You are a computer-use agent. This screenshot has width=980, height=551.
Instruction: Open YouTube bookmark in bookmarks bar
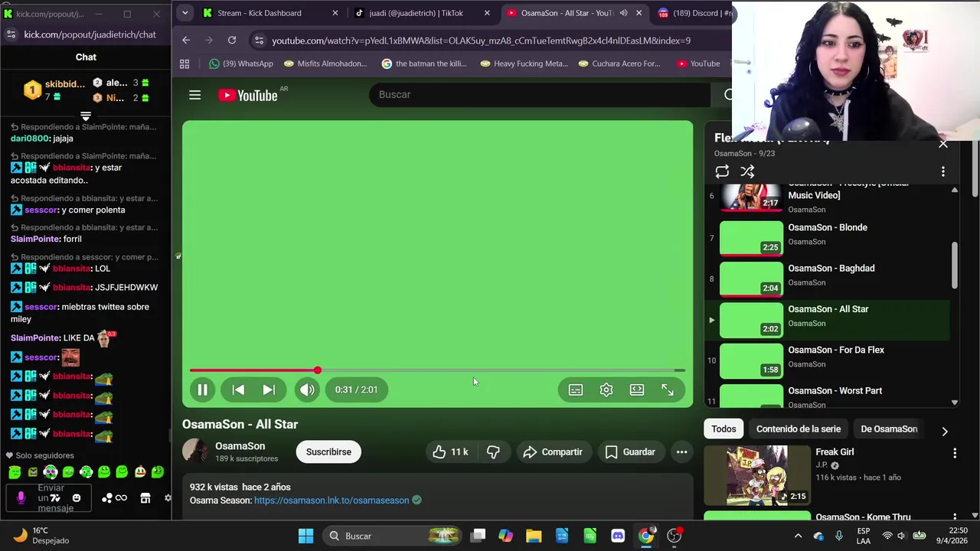coord(698,64)
